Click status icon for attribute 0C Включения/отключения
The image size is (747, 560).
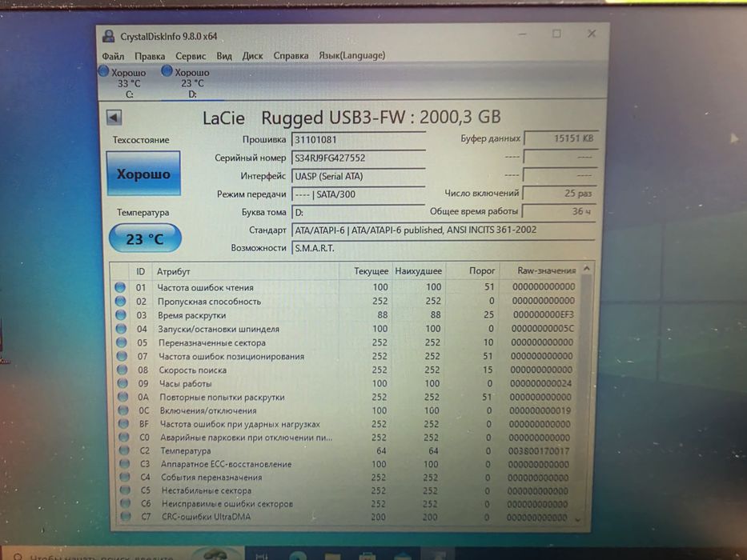123,410
